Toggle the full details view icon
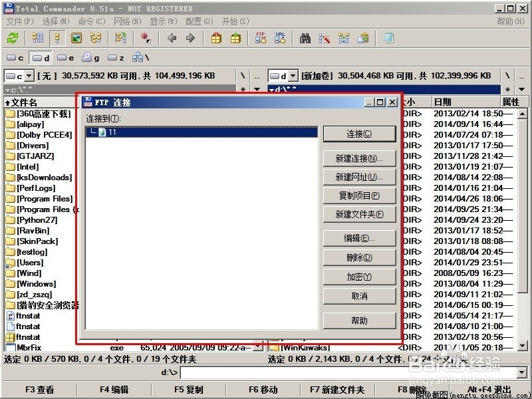The height and width of the screenshot is (399, 532). [57, 38]
